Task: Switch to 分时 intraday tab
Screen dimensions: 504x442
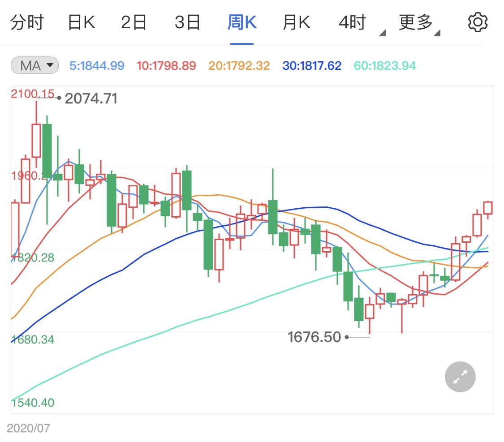Action: [27, 22]
